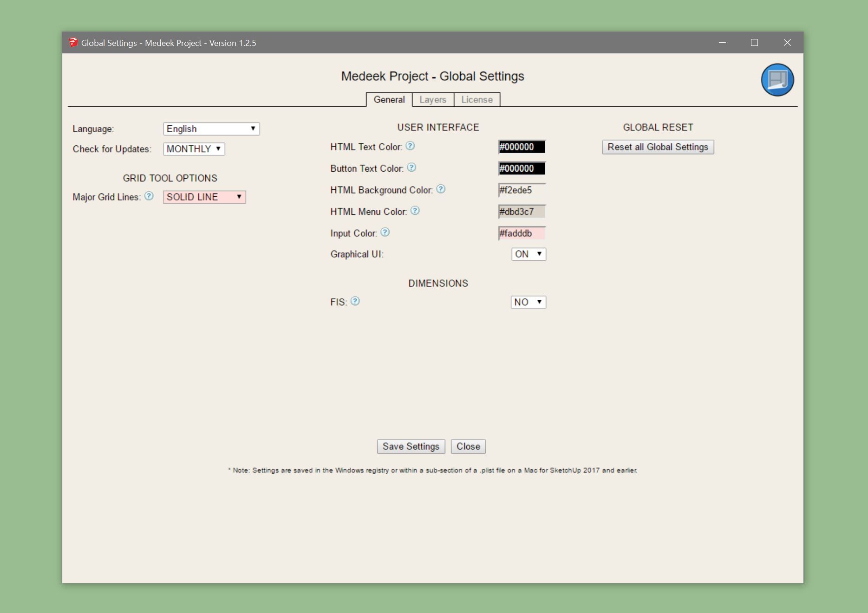The image size is (868, 613).
Task: Click Reset all Global Settings button
Action: pos(658,147)
